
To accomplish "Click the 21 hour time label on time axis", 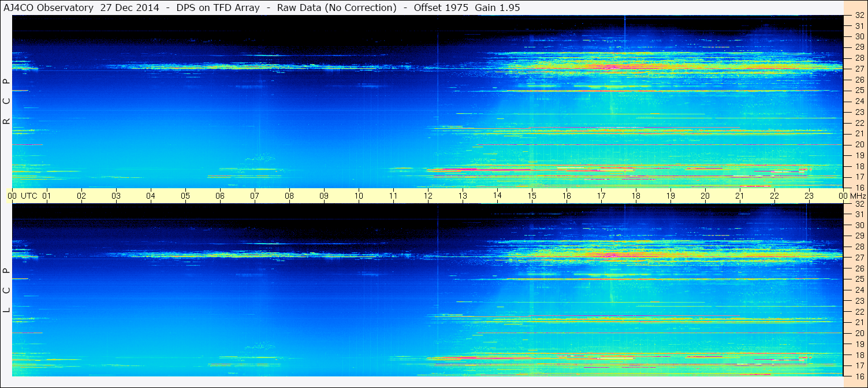I will (740, 196).
